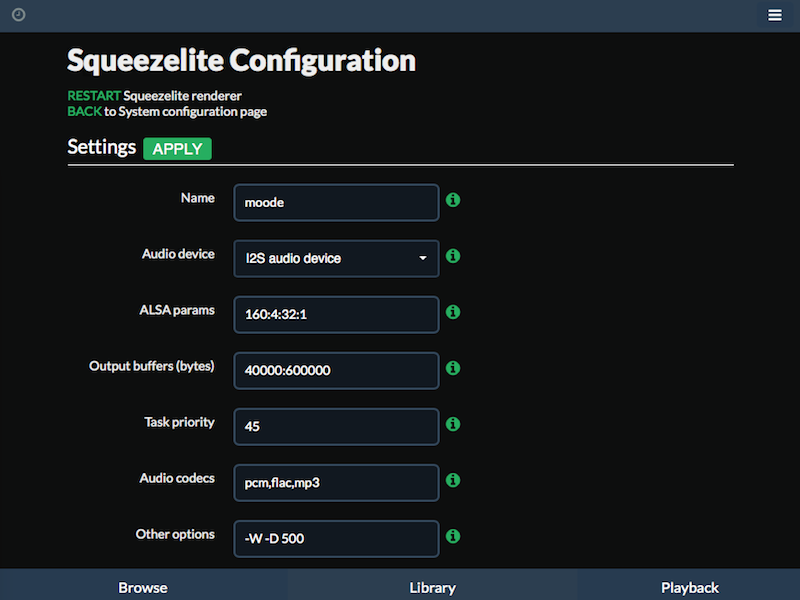Focus the ALSA params input field

tap(336, 315)
